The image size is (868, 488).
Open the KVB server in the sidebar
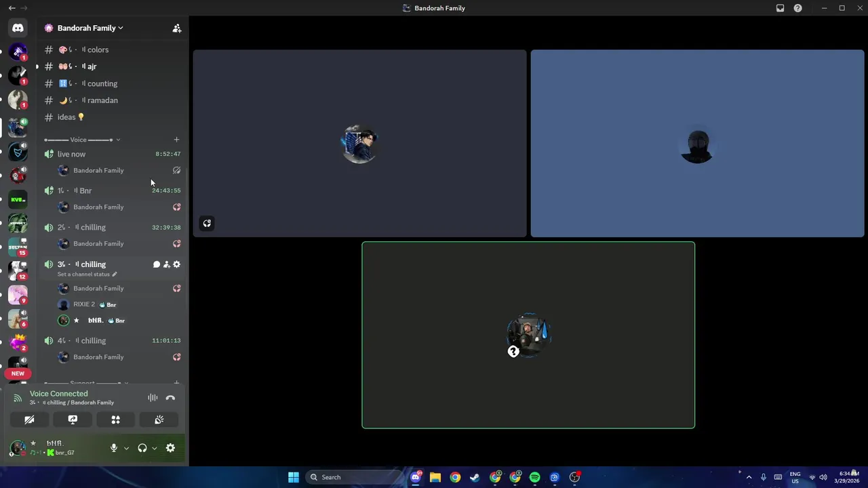point(18,199)
